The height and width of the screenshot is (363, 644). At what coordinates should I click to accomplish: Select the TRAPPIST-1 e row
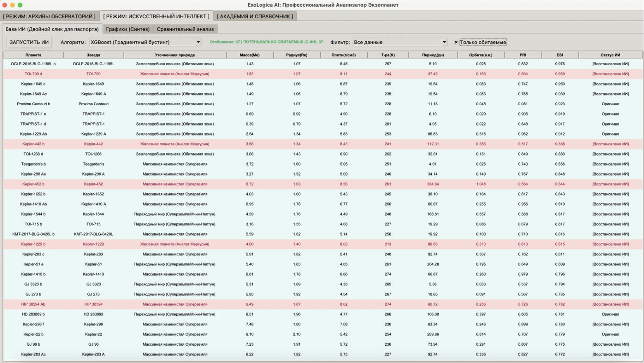[x=33, y=114]
